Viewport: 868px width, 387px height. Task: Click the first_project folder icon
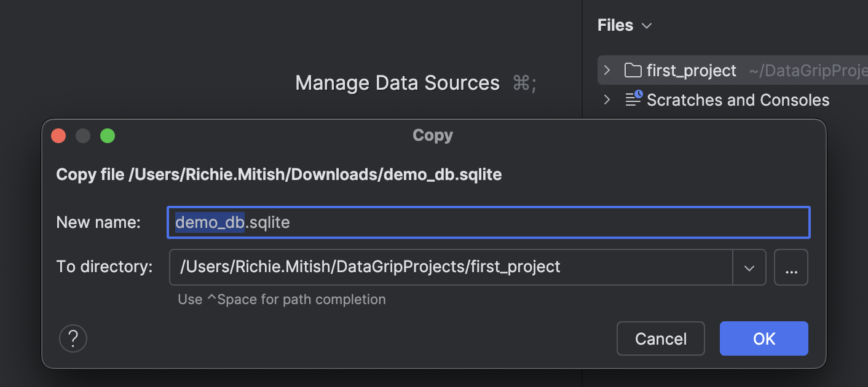pyautogui.click(x=632, y=69)
